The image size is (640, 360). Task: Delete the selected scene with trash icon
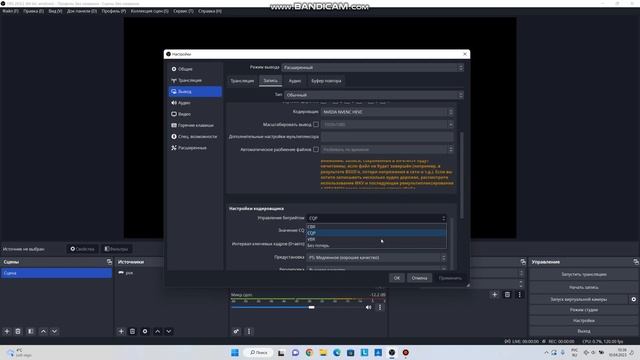coord(18,331)
